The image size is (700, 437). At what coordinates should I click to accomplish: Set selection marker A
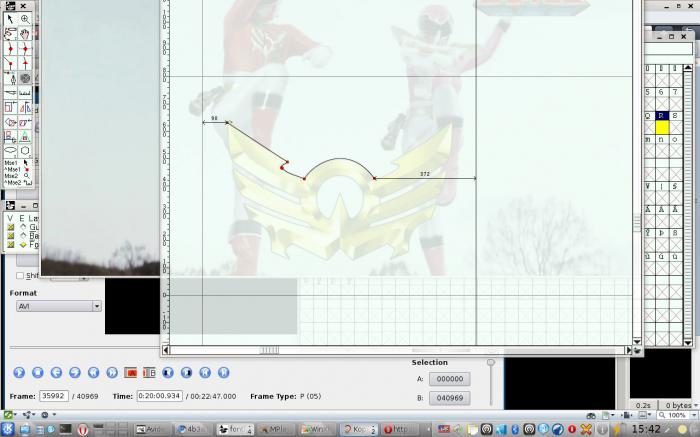pos(130,372)
